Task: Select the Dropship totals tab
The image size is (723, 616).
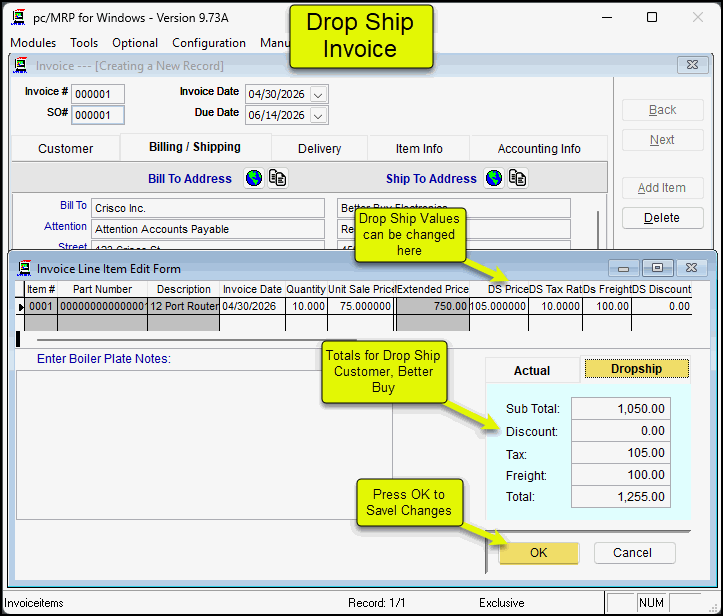Action: point(636,369)
